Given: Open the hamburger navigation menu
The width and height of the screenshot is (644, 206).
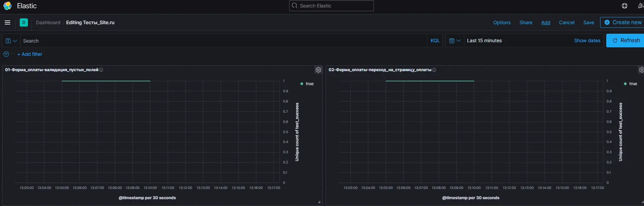Looking at the screenshot, I should coord(7,22).
